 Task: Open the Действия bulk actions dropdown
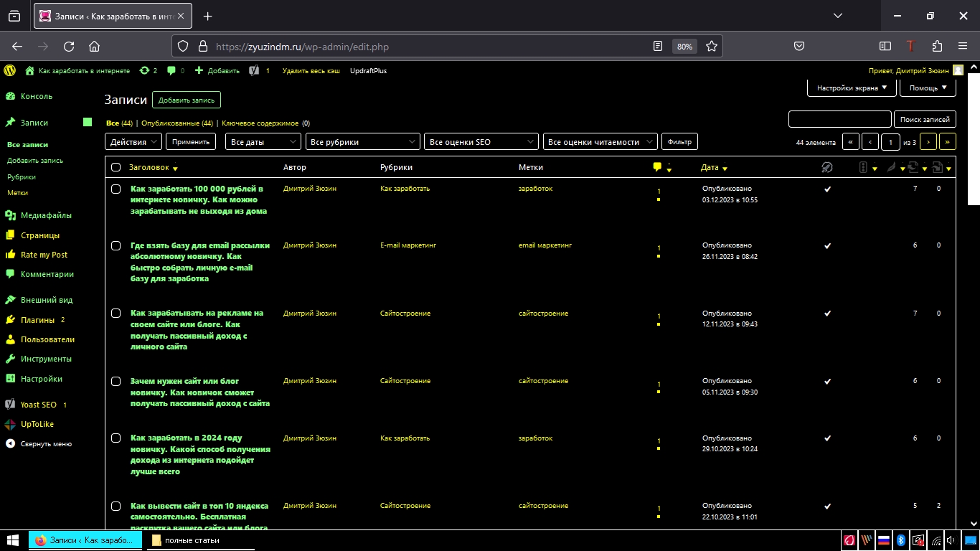[133, 142]
